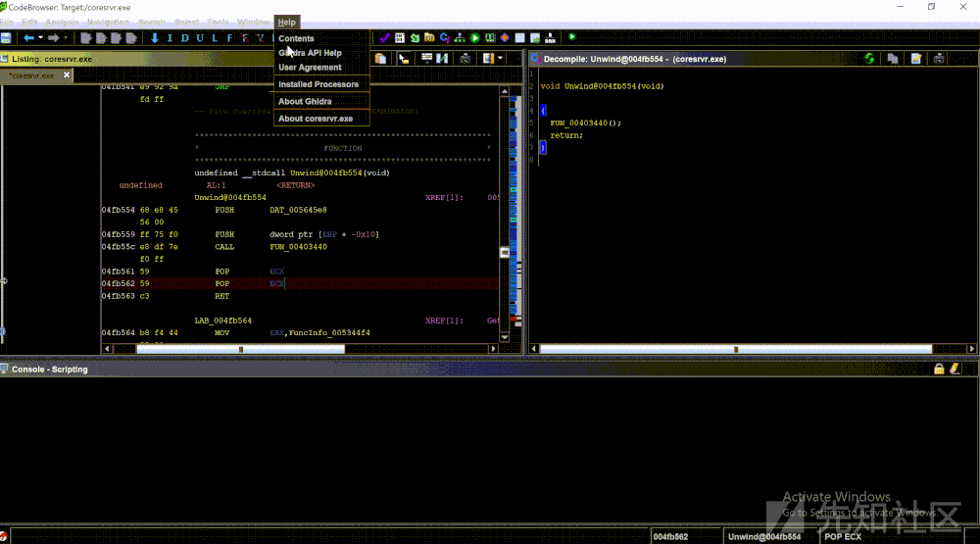The height and width of the screenshot is (544, 980).
Task: Go back with the left arrow button
Action: 28,38
